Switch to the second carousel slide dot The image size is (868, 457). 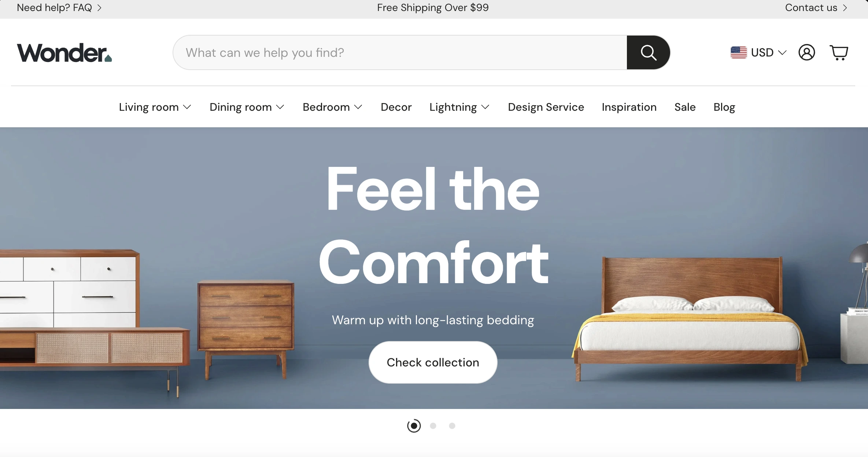click(433, 426)
